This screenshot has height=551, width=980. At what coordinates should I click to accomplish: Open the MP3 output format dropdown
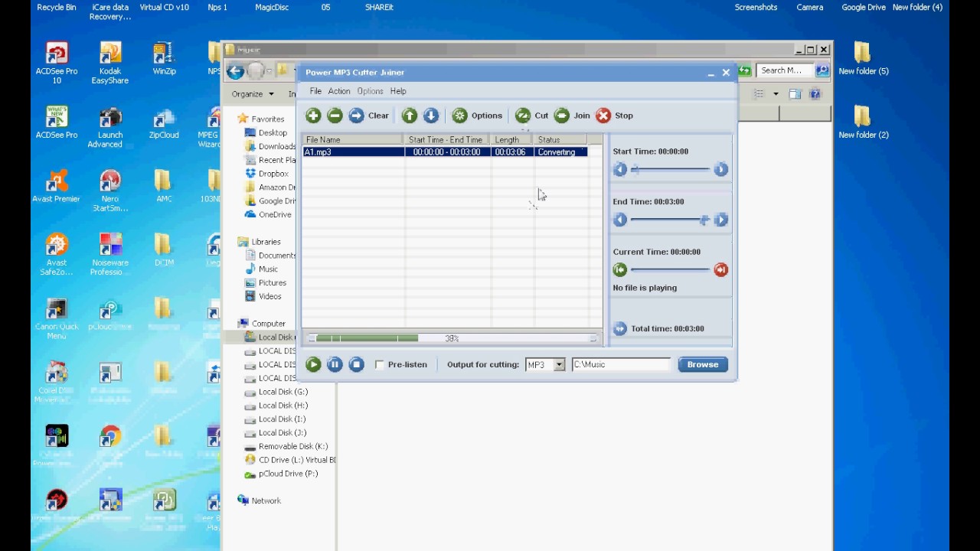coord(560,365)
